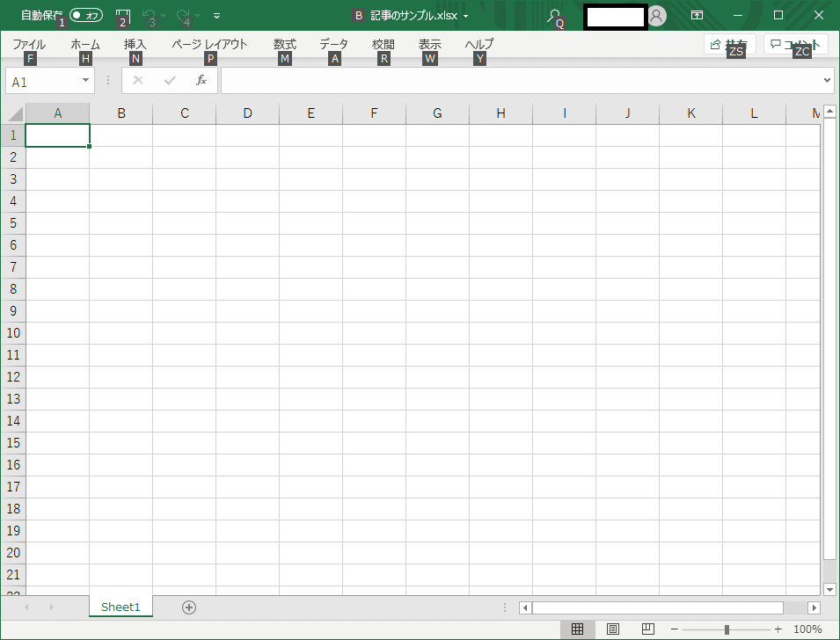The image size is (840, 640).
Task: Click the 100% zoom level text
Action: click(x=807, y=629)
